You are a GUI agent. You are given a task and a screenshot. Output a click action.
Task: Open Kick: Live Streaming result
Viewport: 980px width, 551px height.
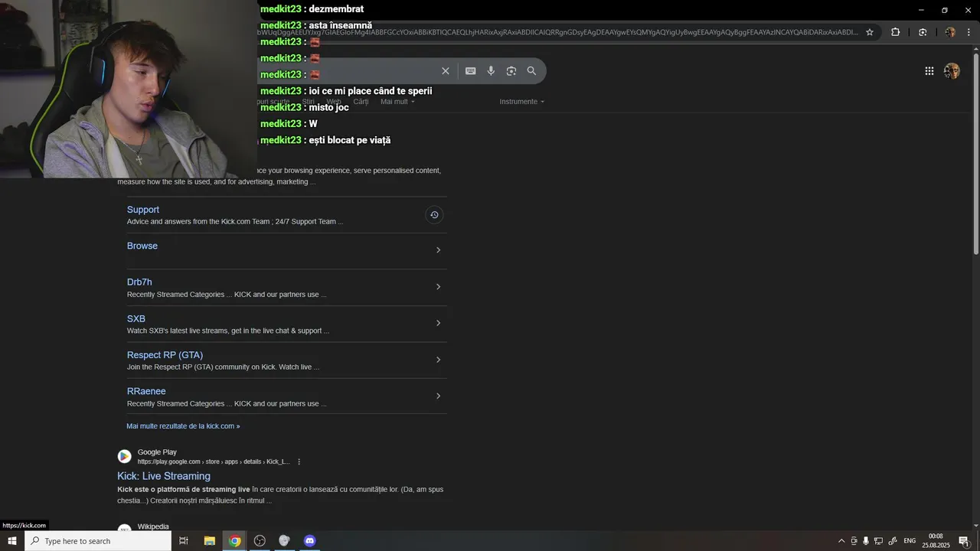click(x=164, y=476)
